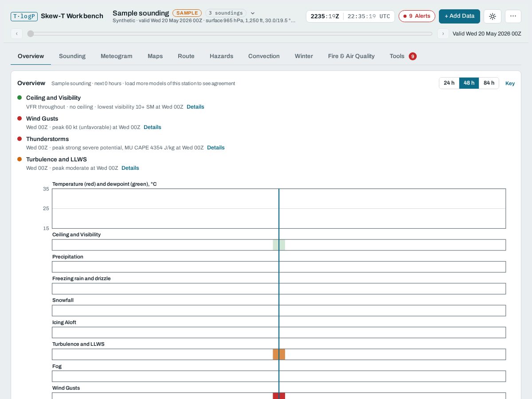Click the T·logP logo badge
Screen dimensions: 532x399
24,16
